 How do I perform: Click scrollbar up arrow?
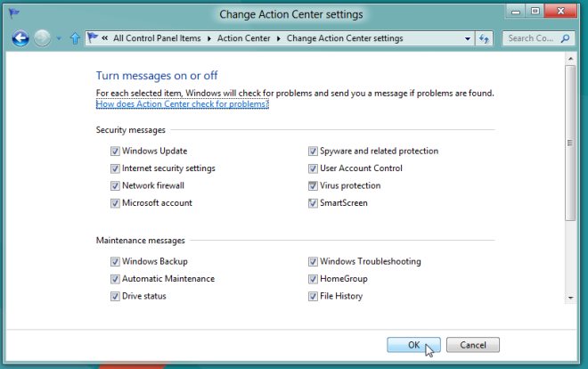pyautogui.click(x=570, y=59)
